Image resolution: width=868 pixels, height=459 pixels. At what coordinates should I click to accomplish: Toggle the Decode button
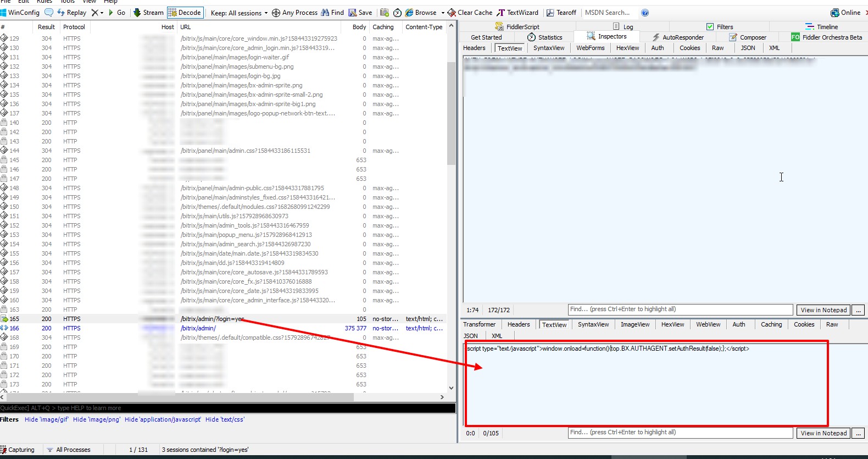[x=185, y=13]
